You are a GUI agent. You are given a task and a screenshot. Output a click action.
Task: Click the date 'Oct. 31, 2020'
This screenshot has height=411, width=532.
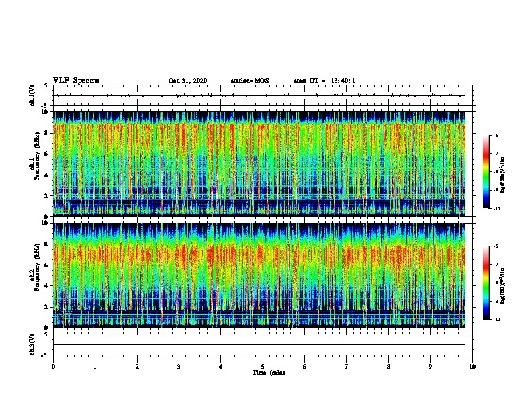[187, 81]
